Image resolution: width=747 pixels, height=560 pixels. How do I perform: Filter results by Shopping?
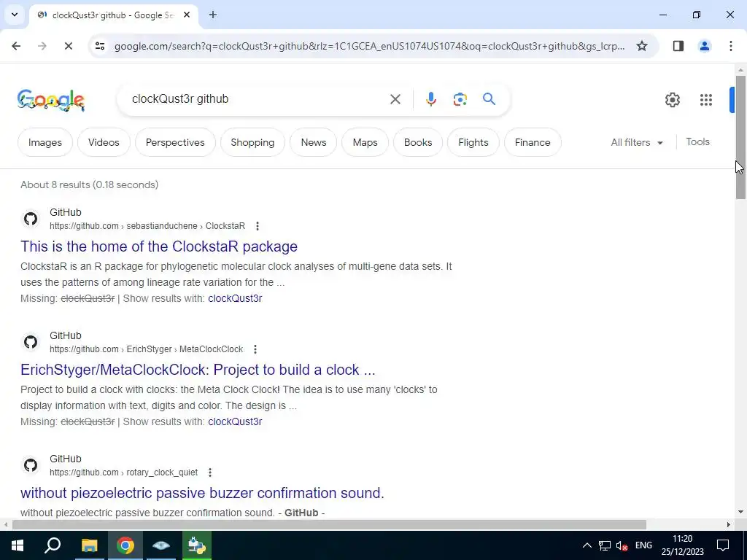252,142
